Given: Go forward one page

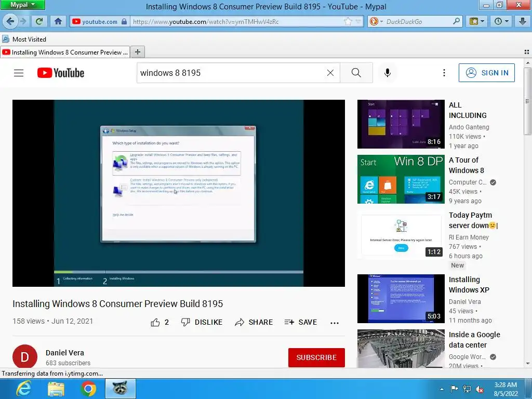Looking at the screenshot, I should point(23,21).
